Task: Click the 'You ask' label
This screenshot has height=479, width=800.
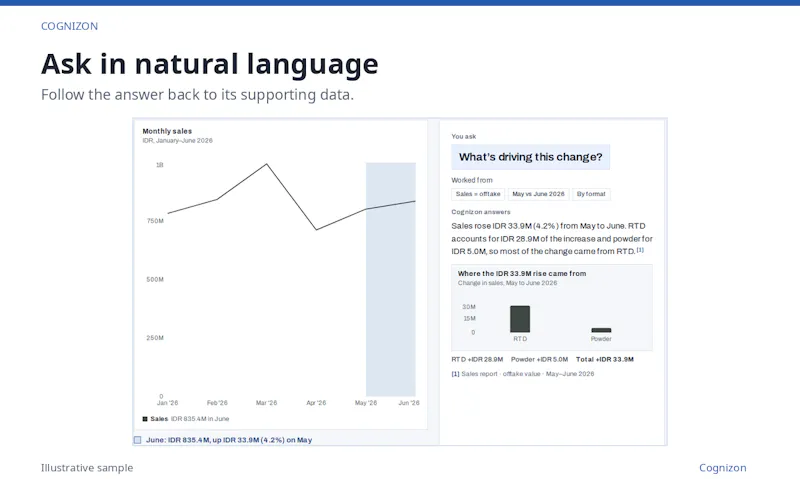Action: (x=463, y=137)
